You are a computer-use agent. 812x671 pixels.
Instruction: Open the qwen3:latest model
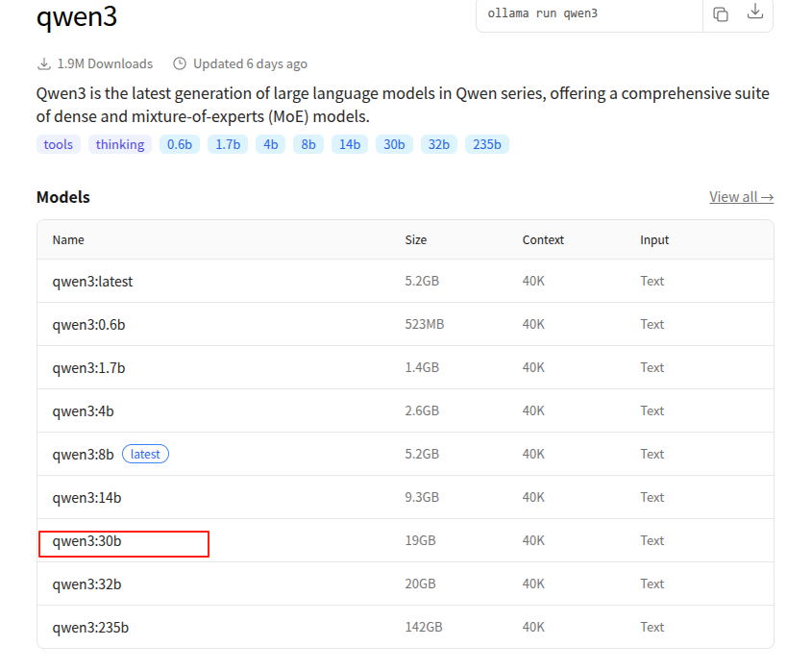click(x=92, y=282)
